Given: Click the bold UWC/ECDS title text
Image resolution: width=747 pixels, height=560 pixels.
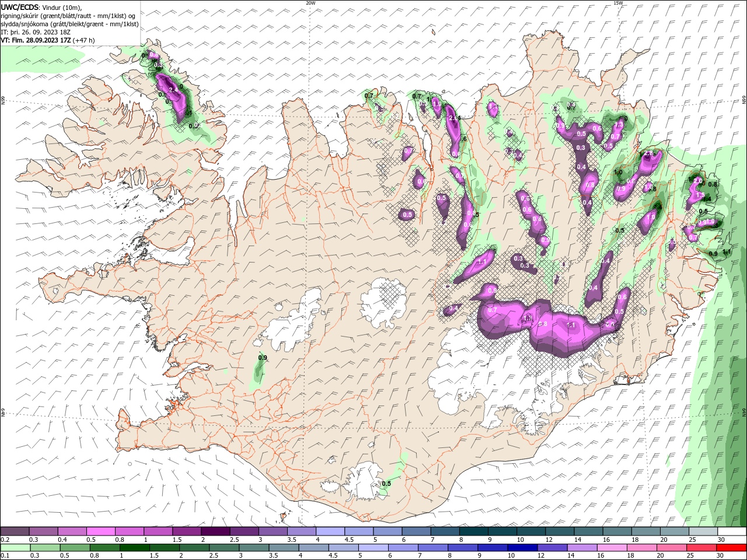Looking at the screenshot, I should point(20,7).
